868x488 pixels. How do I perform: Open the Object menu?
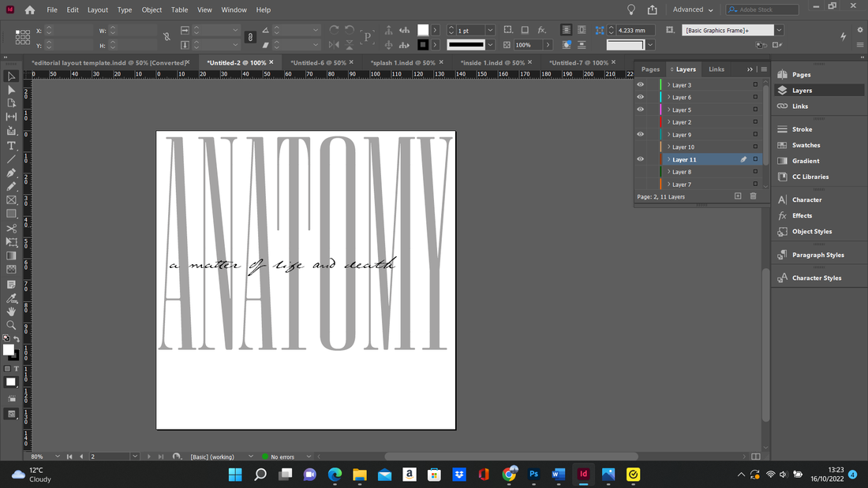152,10
